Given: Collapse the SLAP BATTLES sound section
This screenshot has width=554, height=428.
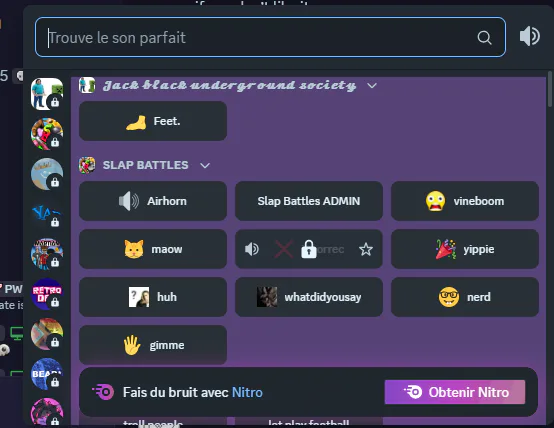Looking at the screenshot, I should [x=205, y=165].
